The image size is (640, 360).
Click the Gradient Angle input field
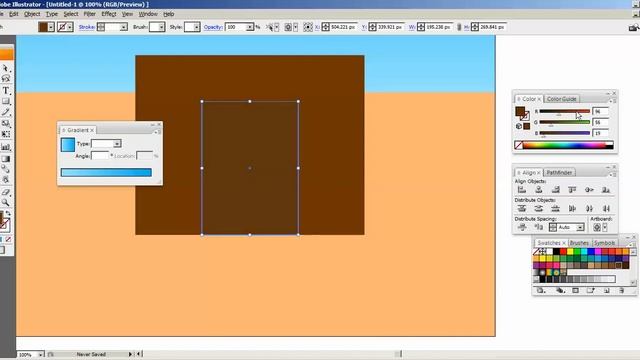pyautogui.click(x=100, y=156)
